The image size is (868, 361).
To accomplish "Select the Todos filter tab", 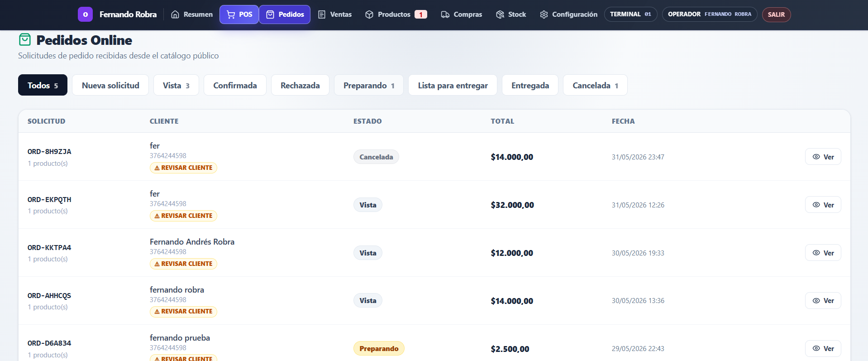I will tap(43, 85).
